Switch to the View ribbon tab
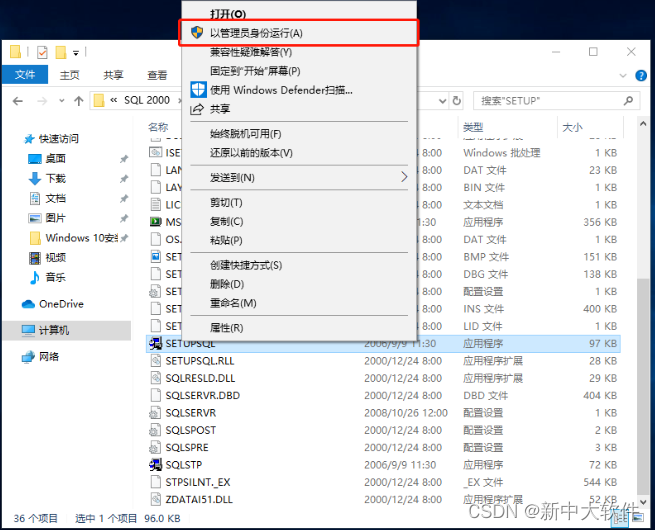This screenshot has width=655, height=530. pyautogui.click(x=157, y=75)
